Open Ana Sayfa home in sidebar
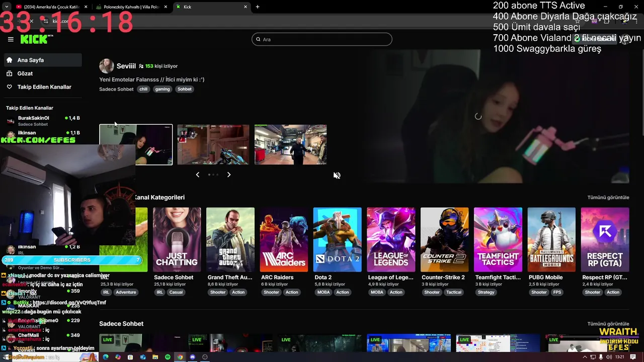644x362 pixels. (42, 60)
